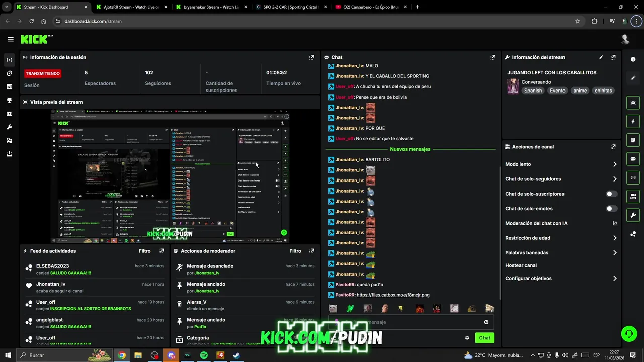Image resolution: width=644 pixels, height=362 pixels.
Task: Toggle the green lightning bolt widget icon
Action: point(633,121)
